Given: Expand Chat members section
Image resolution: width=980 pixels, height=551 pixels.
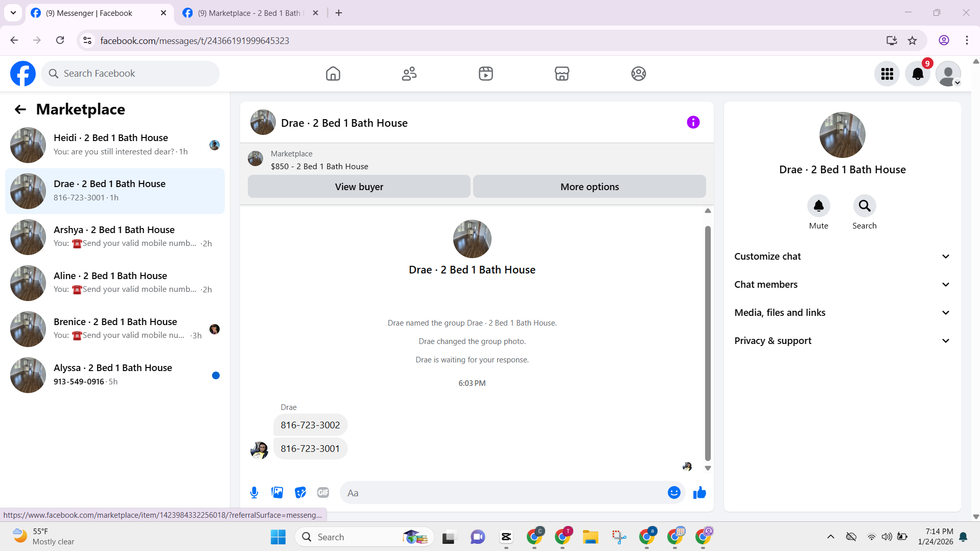Looking at the screenshot, I should (x=842, y=285).
